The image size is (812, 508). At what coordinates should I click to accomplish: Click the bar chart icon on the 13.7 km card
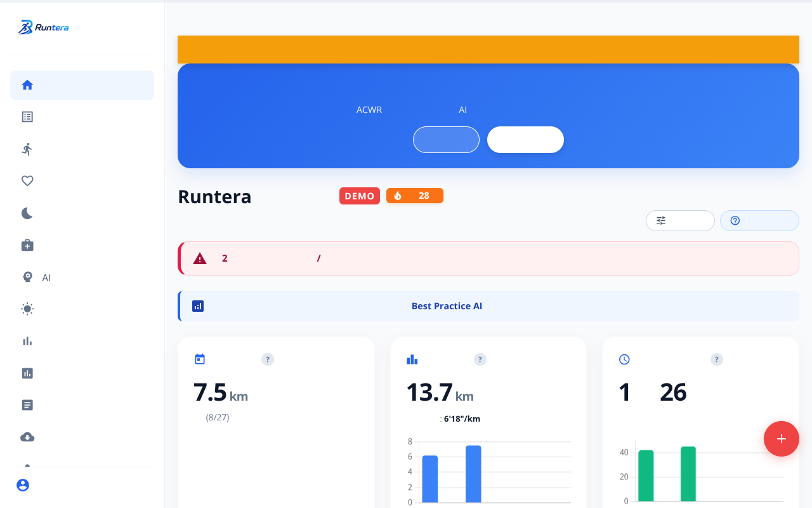point(412,359)
